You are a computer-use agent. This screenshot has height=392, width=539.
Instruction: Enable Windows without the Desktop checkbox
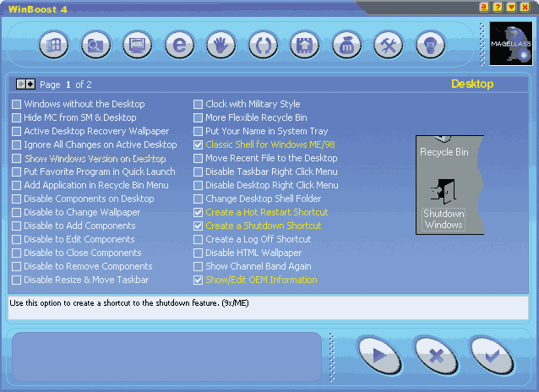[x=17, y=105]
